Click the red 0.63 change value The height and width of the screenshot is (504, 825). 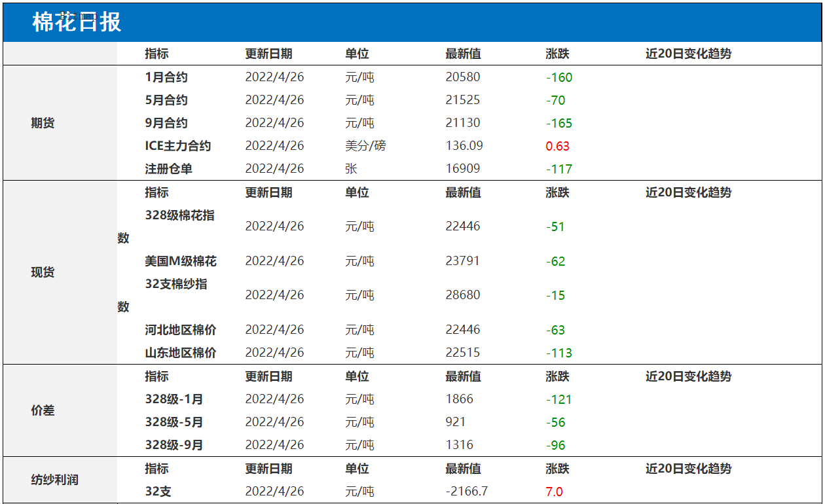pyautogui.click(x=558, y=146)
